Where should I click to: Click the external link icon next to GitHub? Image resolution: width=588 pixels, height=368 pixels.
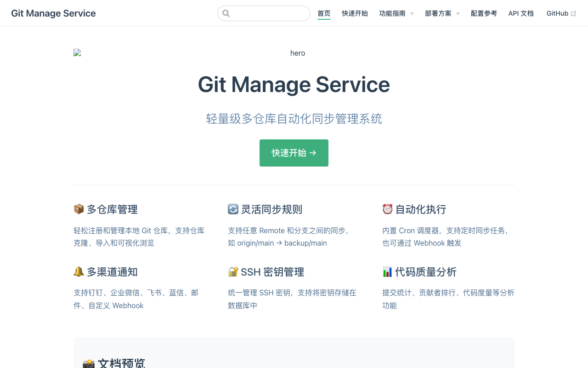click(573, 14)
